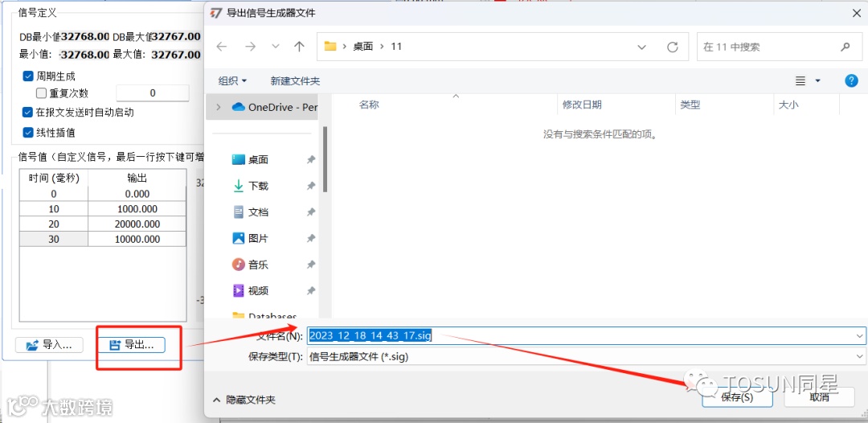Image resolution: width=868 pixels, height=423 pixels.
Task: Change the view layout icon
Action: [x=800, y=81]
